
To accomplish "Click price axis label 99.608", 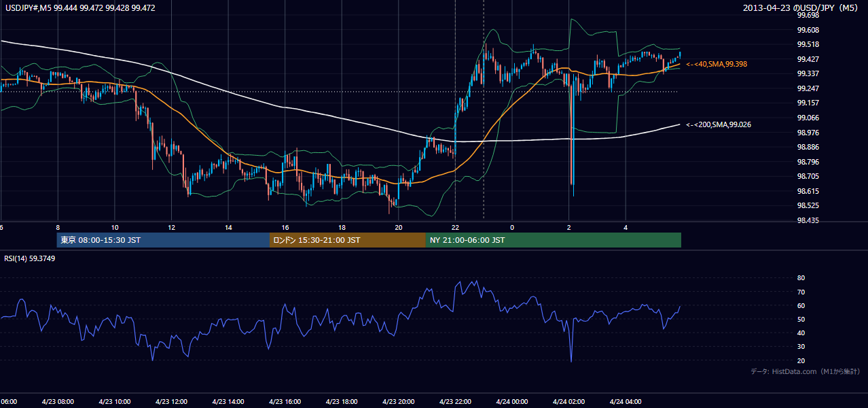I will (808, 30).
